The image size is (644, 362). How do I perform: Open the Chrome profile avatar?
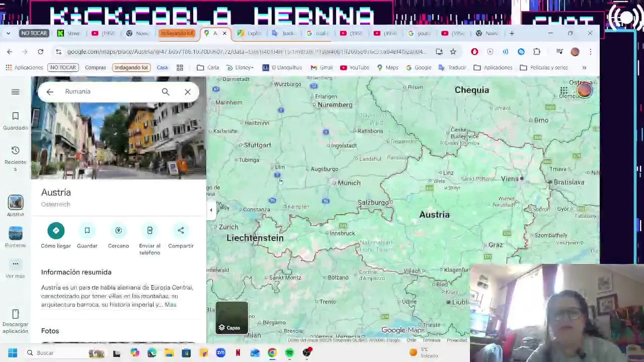[575, 51]
